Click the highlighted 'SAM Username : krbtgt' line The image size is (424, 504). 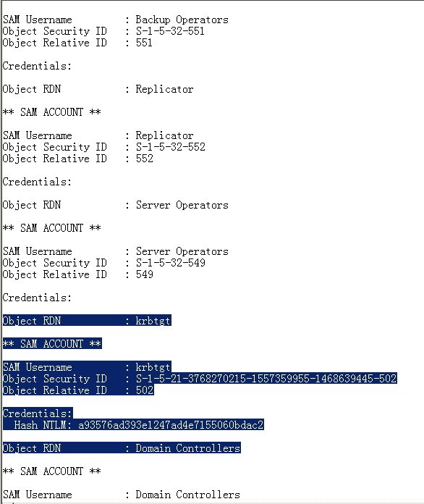tap(87, 366)
